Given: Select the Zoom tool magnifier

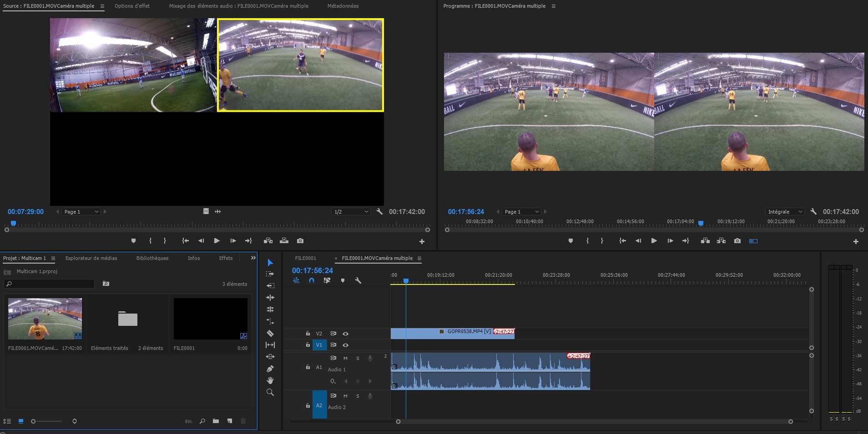Looking at the screenshot, I should click(270, 392).
